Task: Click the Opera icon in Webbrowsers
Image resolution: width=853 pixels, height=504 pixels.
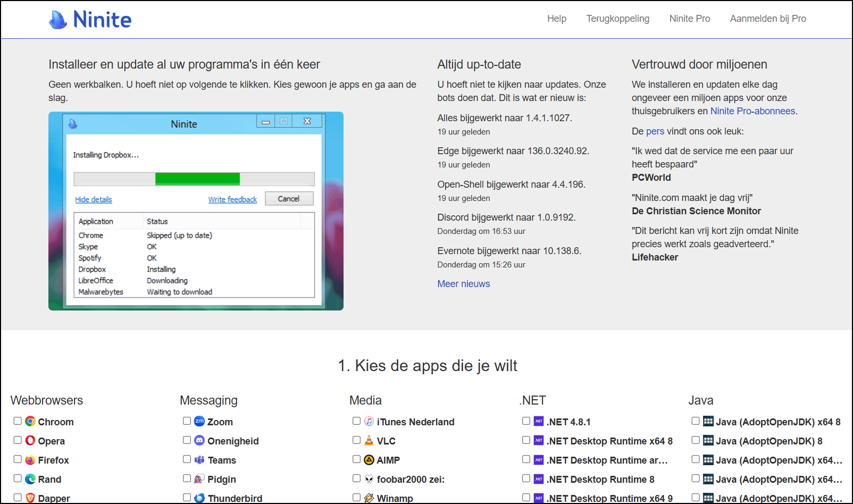Action: [x=30, y=441]
